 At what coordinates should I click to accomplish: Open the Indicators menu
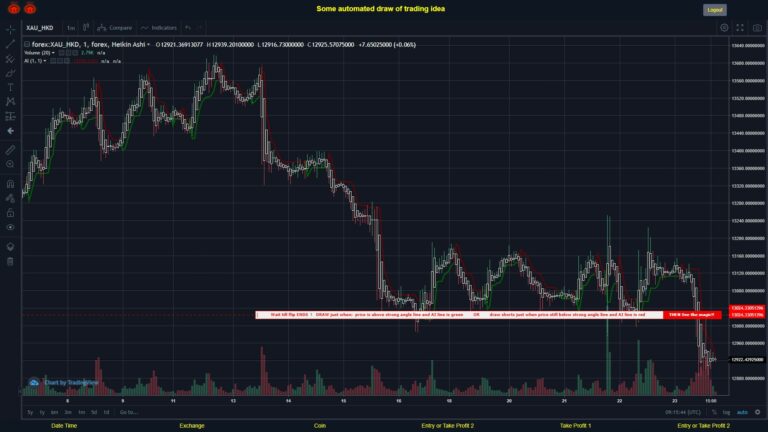[x=159, y=28]
